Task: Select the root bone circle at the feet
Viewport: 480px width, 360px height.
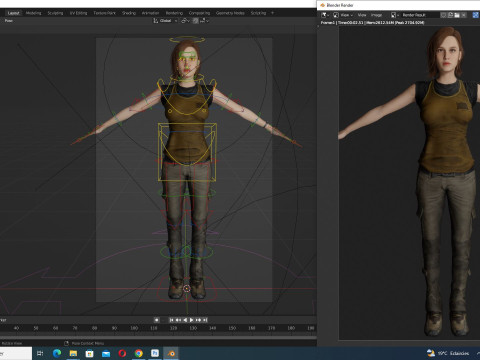Action: (x=187, y=289)
